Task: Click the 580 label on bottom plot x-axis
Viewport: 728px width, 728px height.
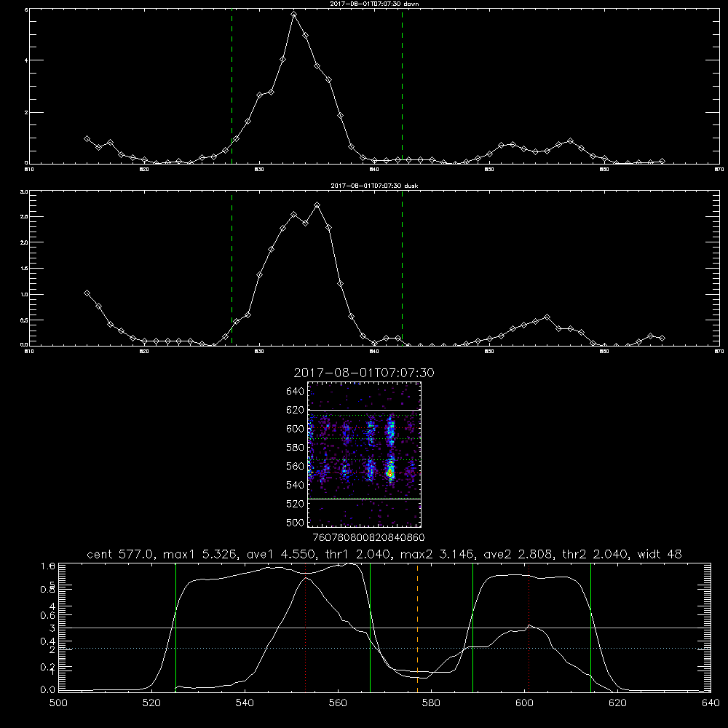Action: 431,703
